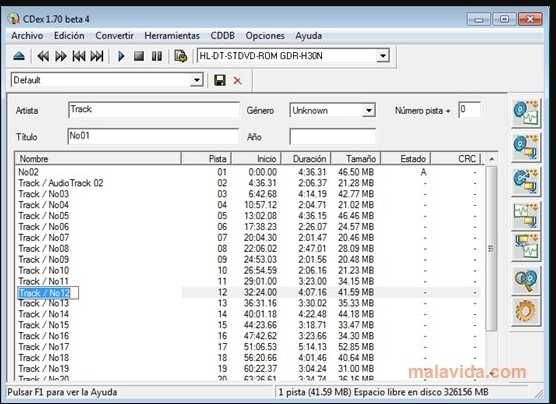Open the Herramientas menu
The width and height of the screenshot is (556, 404).
pos(172,36)
